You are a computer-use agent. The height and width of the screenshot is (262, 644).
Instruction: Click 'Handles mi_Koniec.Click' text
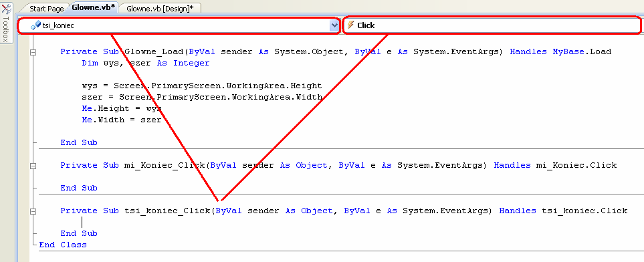pyautogui.click(x=555, y=166)
